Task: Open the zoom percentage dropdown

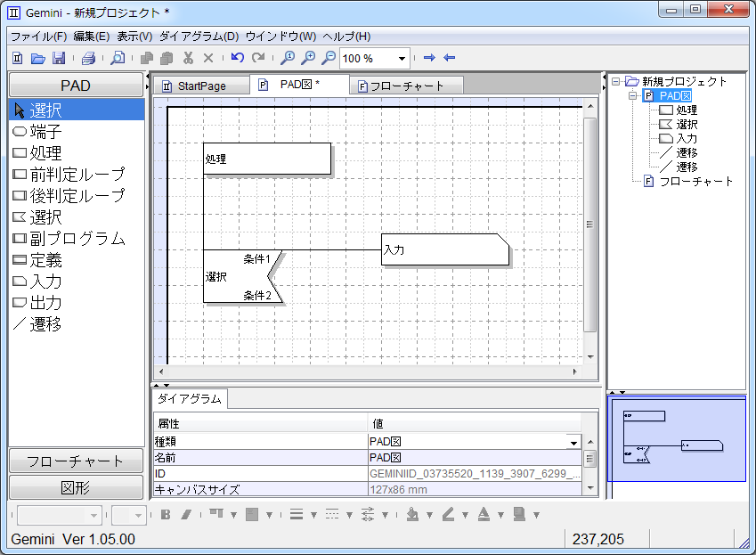Action: pyautogui.click(x=402, y=59)
